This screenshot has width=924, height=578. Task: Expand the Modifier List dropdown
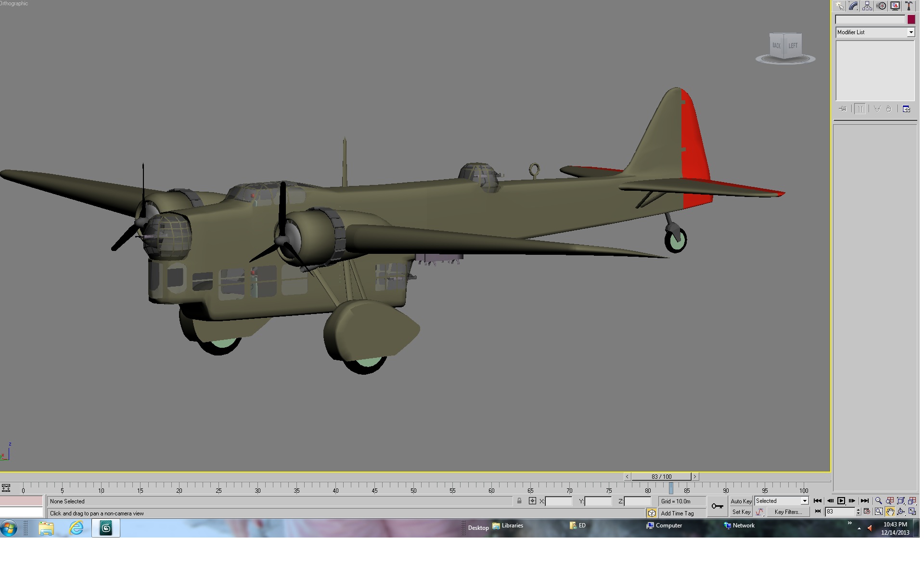click(x=911, y=32)
